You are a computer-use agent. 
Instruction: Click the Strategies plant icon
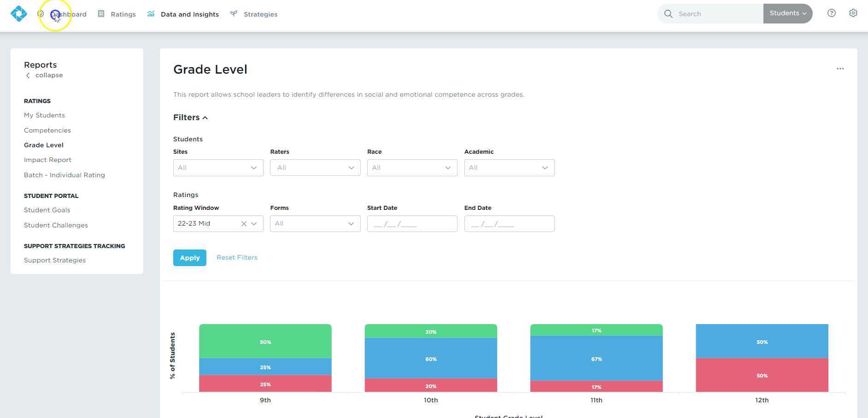point(234,14)
